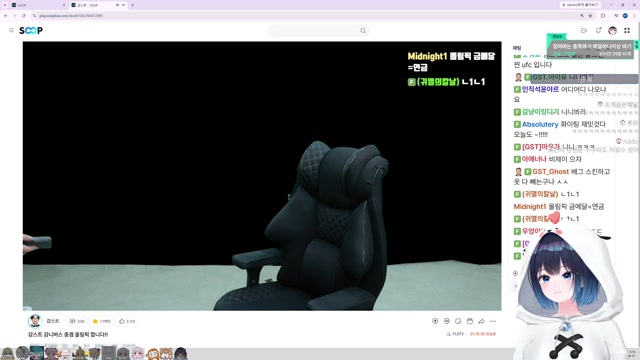Share the stream with arrow icon
Viewport: 640px width, 360px height.
pyautogui.click(x=481, y=321)
